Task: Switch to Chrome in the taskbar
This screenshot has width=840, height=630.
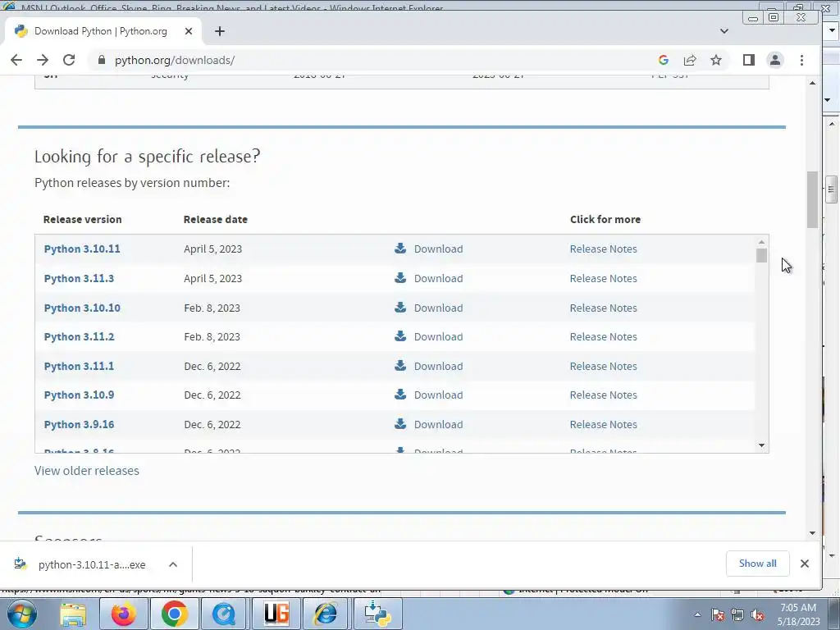Action: pos(175,614)
